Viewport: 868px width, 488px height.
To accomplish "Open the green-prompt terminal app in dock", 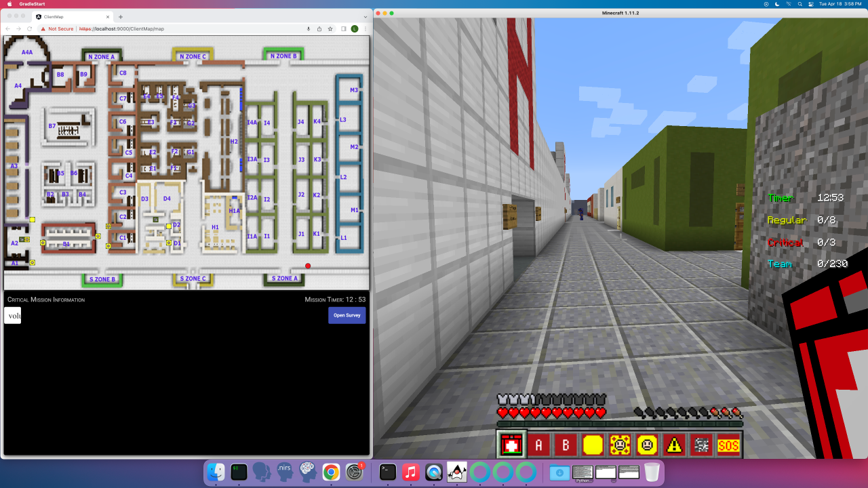I will tap(239, 472).
